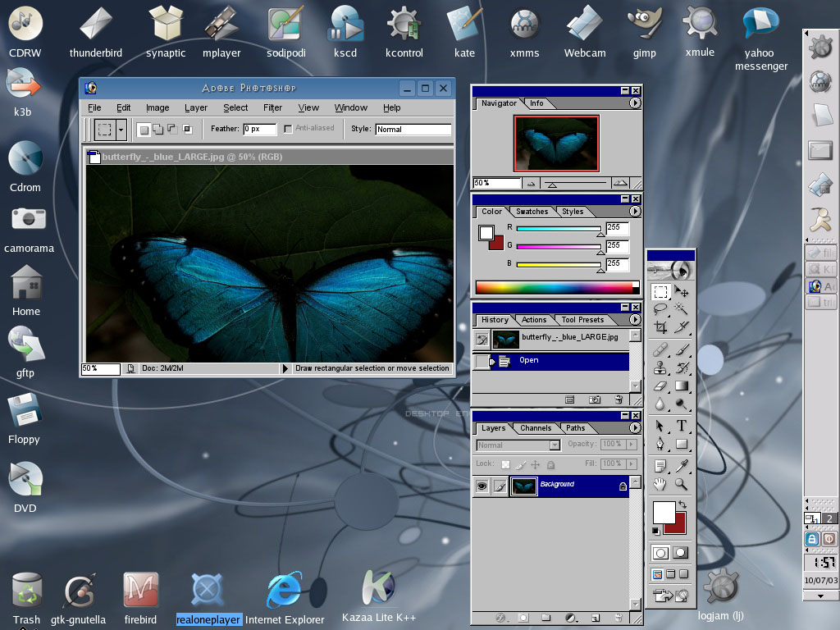840x630 pixels.
Task: Open the Style dropdown showing Normal
Action: point(413,129)
